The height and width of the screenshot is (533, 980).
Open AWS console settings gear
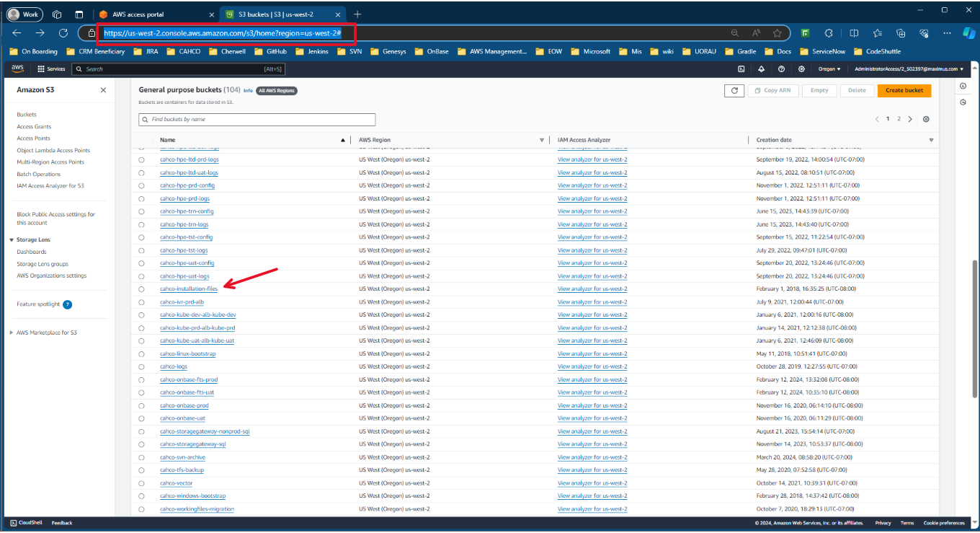tap(801, 69)
